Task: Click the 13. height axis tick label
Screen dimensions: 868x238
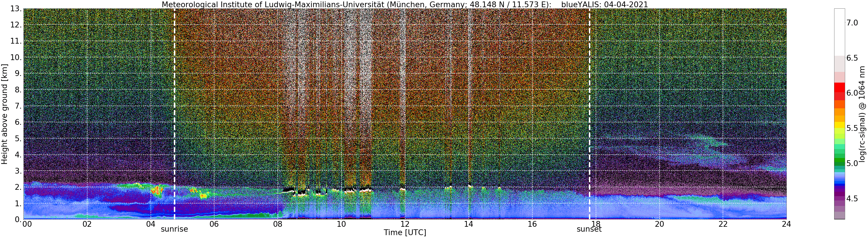Action: [15, 9]
